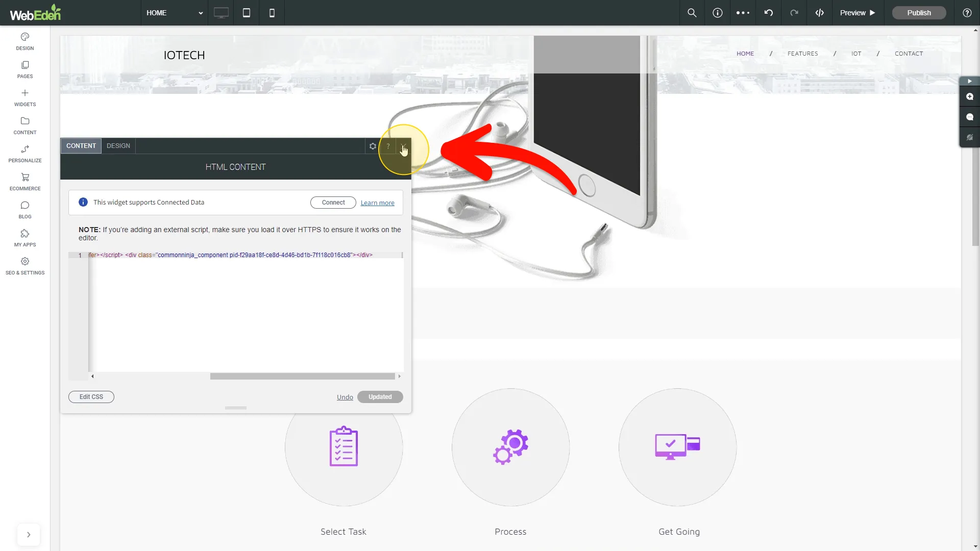980x551 pixels.
Task: Open the Pages panel
Action: tap(24, 69)
